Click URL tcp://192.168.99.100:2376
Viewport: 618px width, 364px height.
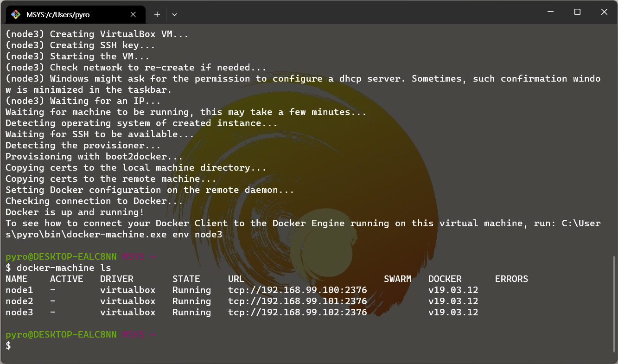(298, 290)
